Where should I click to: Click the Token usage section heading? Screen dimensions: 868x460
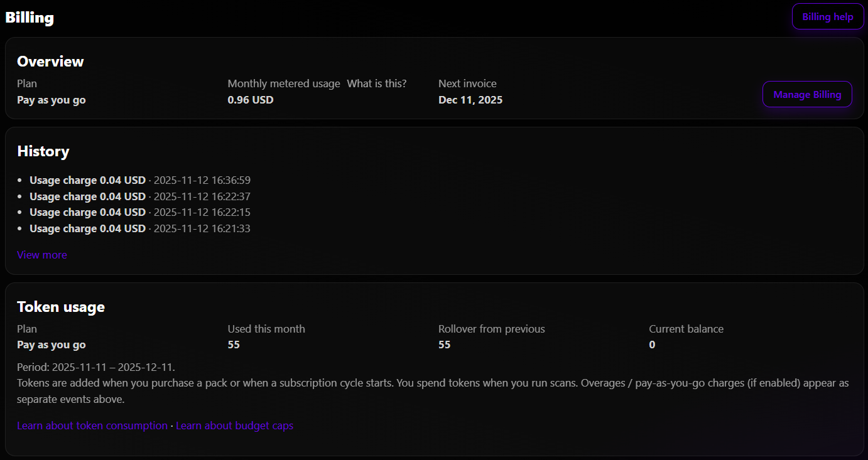(x=60, y=306)
